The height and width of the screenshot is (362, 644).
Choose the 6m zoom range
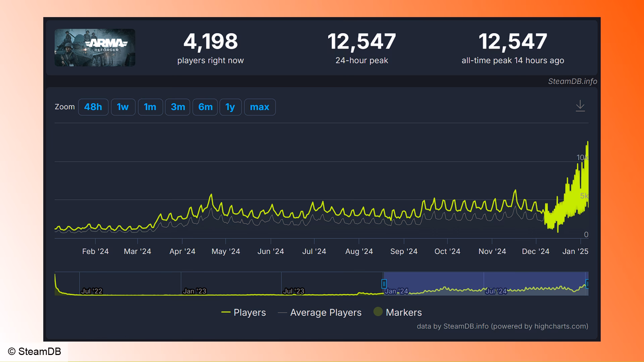tap(205, 107)
